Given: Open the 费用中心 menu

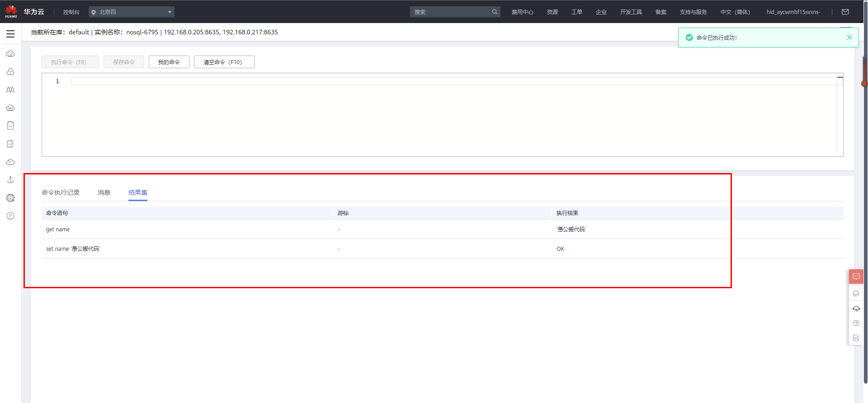Looking at the screenshot, I should (x=523, y=12).
